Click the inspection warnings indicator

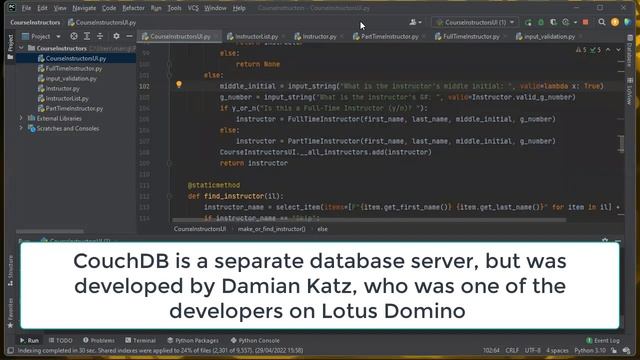pos(588,50)
